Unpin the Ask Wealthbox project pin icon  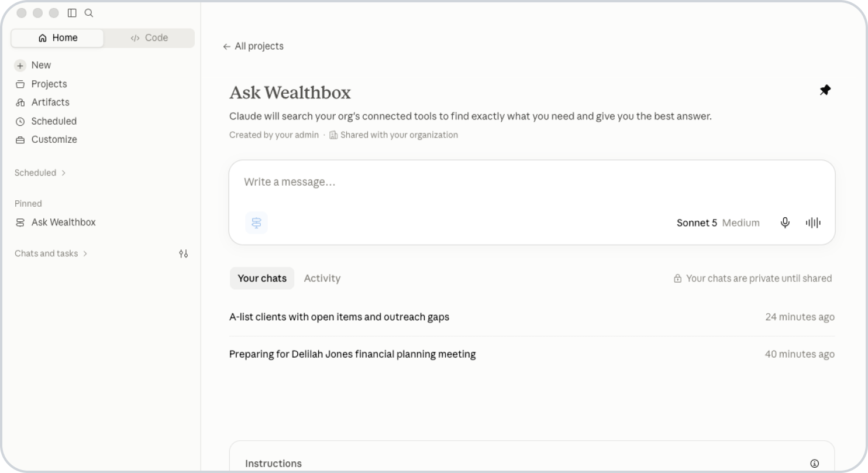click(x=825, y=90)
